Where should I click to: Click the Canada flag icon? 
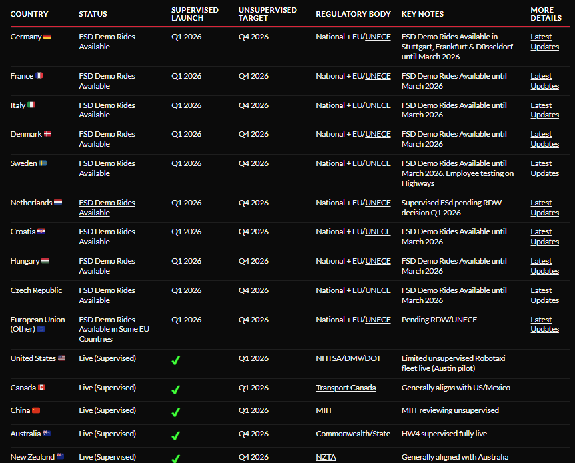pos(41,387)
